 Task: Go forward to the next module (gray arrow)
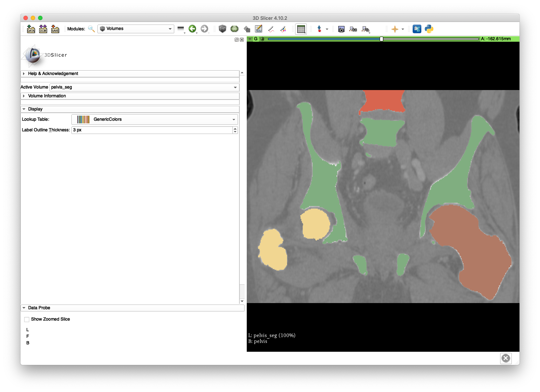pyautogui.click(x=205, y=29)
